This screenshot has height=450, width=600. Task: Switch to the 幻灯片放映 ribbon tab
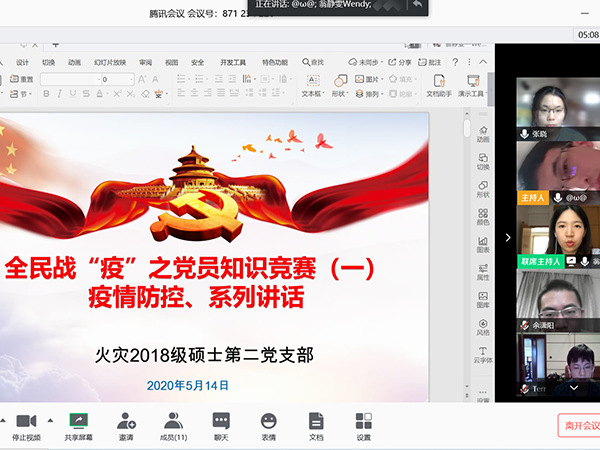[x=110, y=62]
